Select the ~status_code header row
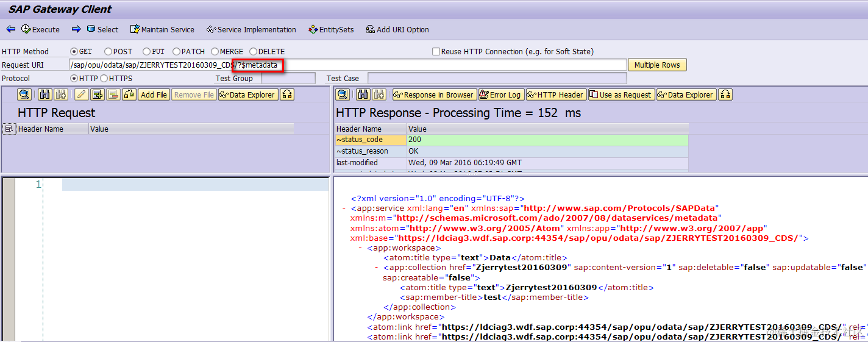The width and height of the screenshot is (868, 342). pos(371,140)
